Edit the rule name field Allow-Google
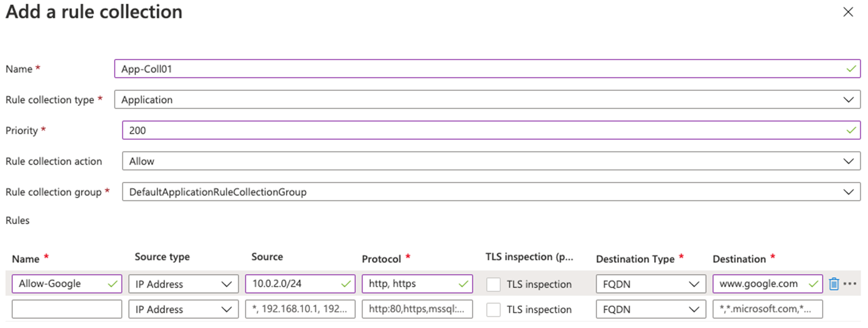868x328 pixels. pyautogui.click(x=67, y=284)
